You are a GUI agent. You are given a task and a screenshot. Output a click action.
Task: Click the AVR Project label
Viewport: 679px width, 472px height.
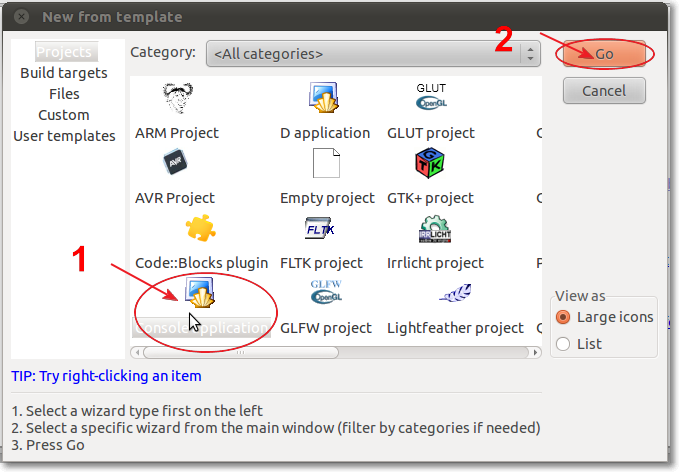tap(175, 198)
